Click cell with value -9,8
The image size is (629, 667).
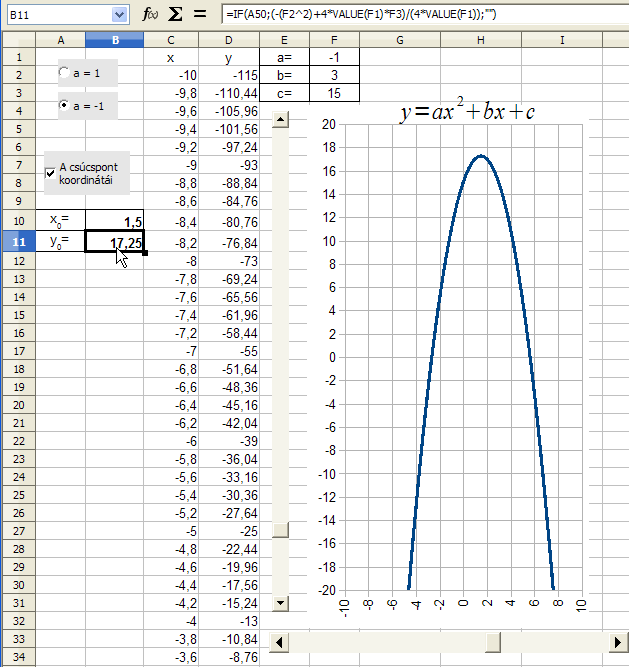171,93
